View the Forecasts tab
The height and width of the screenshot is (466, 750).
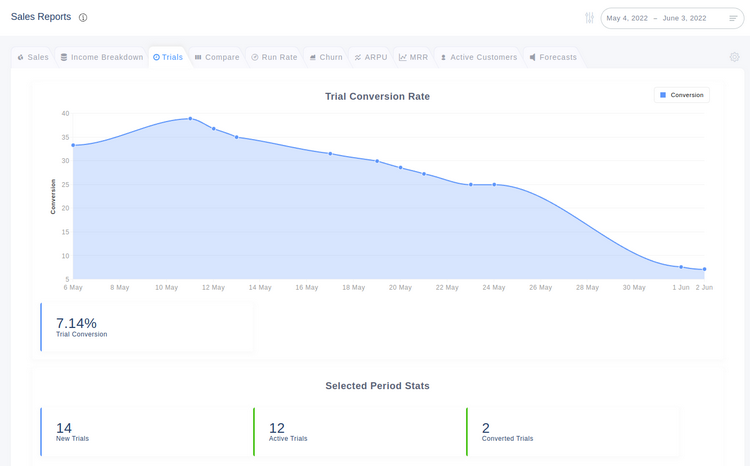click(x=553, y=57)
